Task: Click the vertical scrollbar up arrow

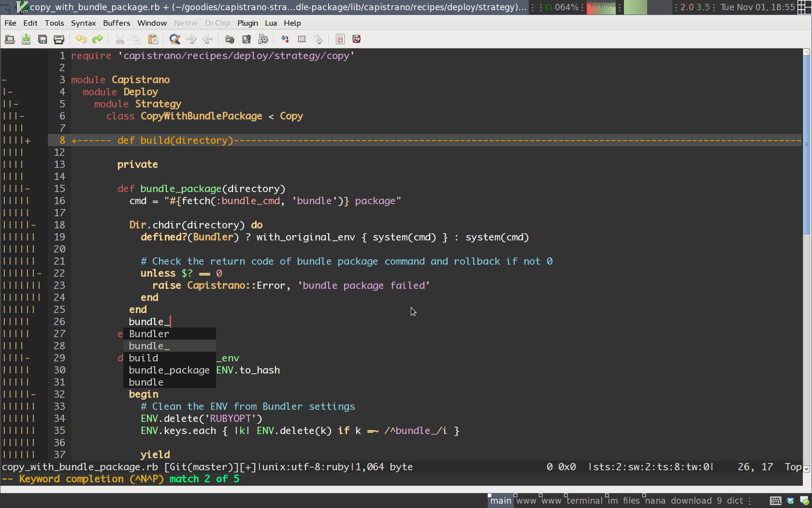Action: click(806, 52)
